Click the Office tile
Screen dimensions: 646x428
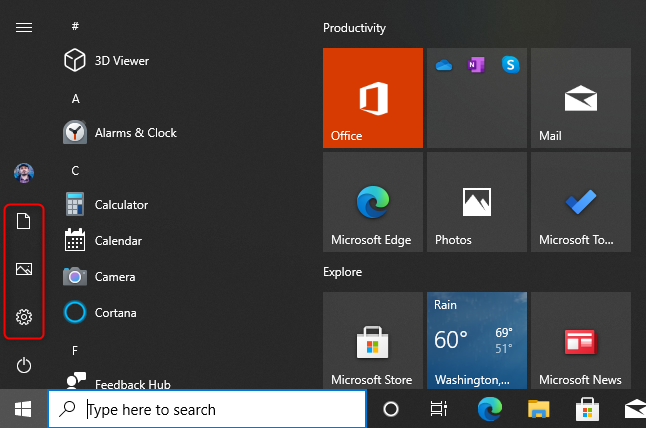pyautogui.click(x=372, y=98)
